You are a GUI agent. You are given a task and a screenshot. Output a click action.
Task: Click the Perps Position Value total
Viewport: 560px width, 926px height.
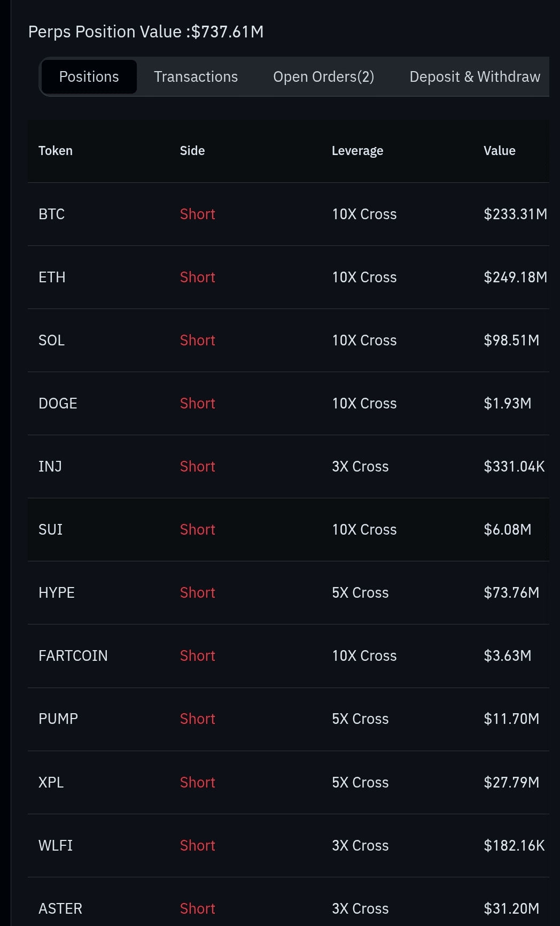pos(146,32)
